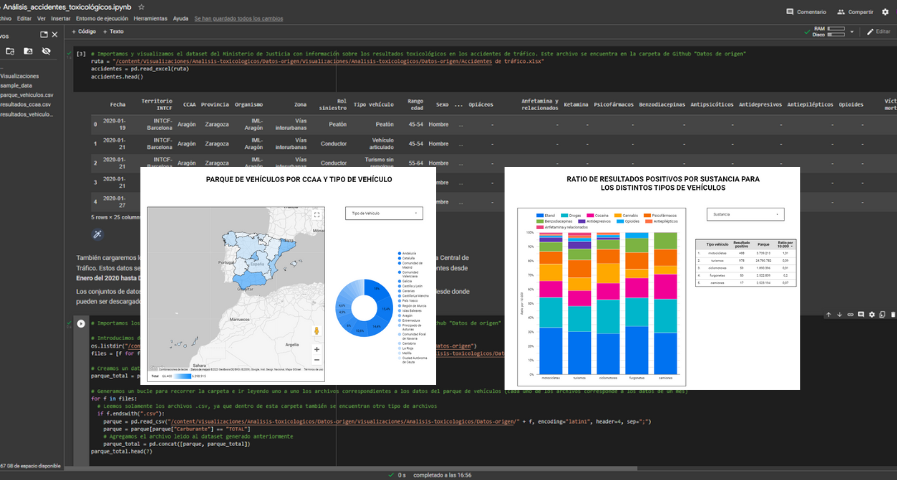Click 'Benzodiacepinas' column header in dataframe

(662, 105)
